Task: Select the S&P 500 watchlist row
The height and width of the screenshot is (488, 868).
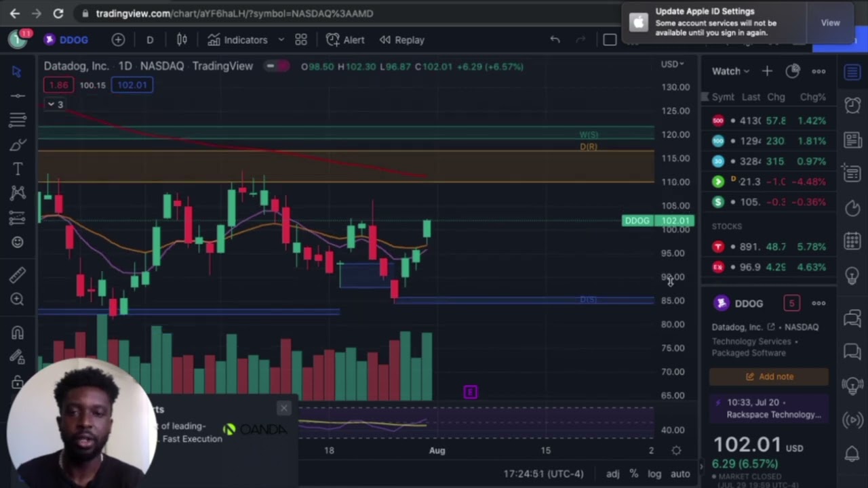Action: point(769,121)
